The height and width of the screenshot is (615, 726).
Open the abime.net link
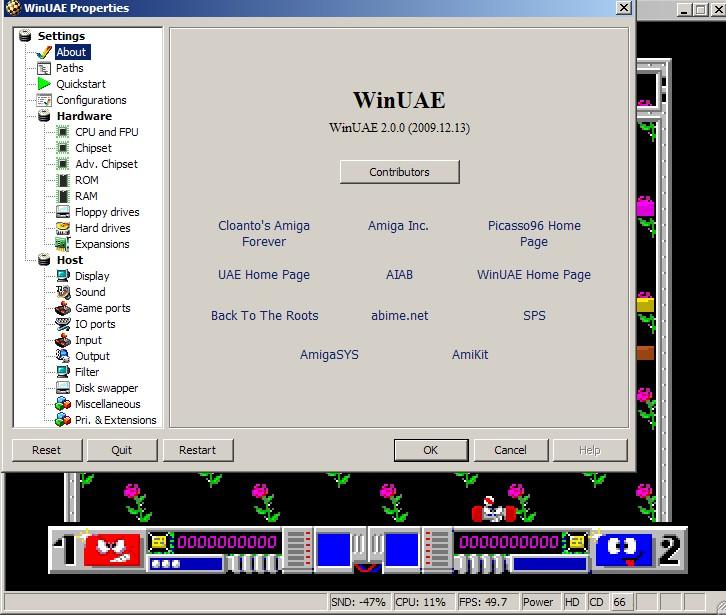click(400, 315)
